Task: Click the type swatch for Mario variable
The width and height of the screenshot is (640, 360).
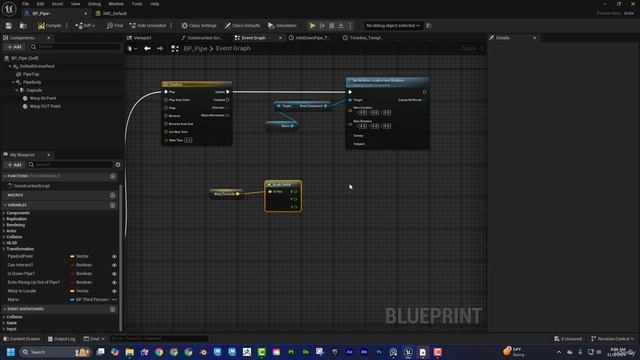Action: [72, 300]
